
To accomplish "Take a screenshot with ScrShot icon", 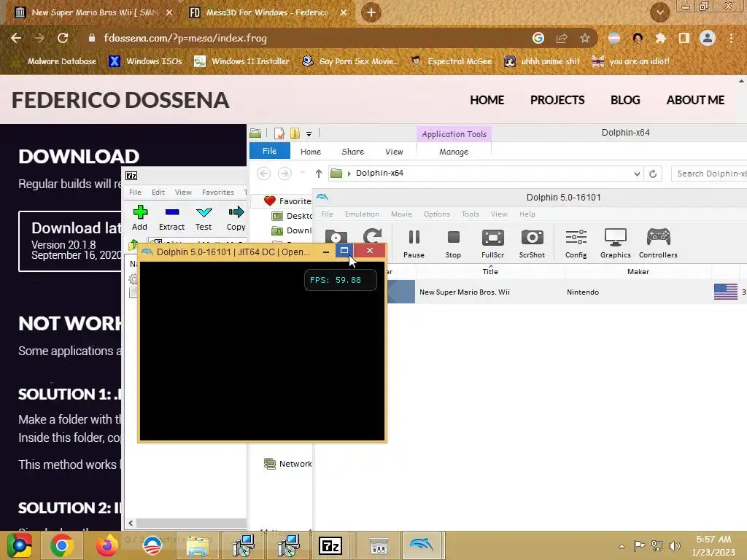I will click(x=532, y=244).
